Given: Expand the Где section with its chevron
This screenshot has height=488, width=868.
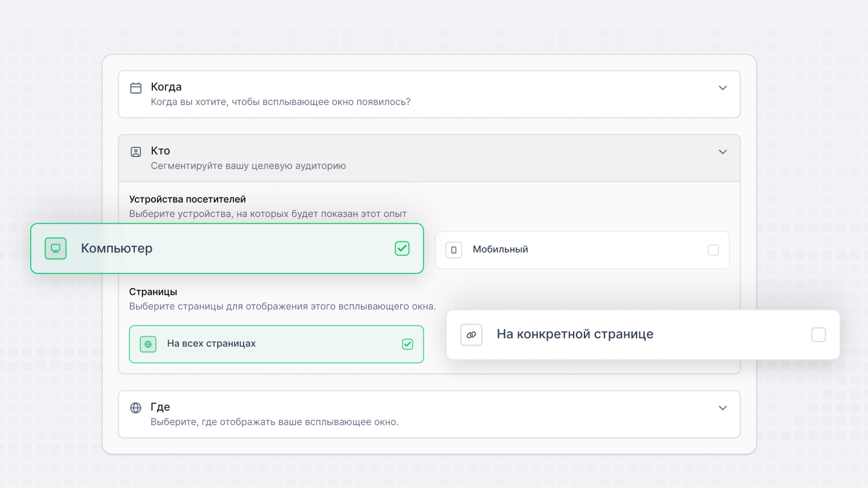Looking at the screenshot, I should click(x=722, y=408).
